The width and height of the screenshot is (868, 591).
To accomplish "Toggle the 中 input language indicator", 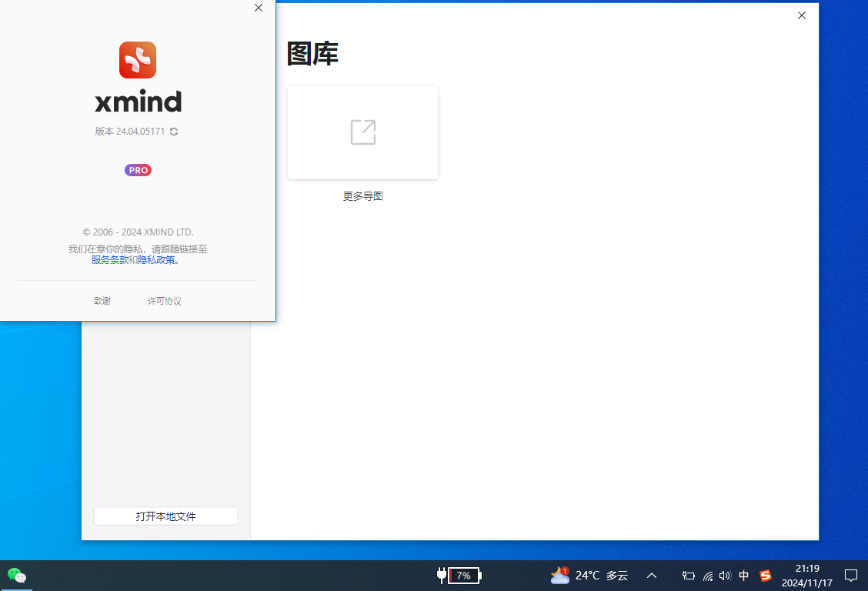I will (x=743, y=575).
